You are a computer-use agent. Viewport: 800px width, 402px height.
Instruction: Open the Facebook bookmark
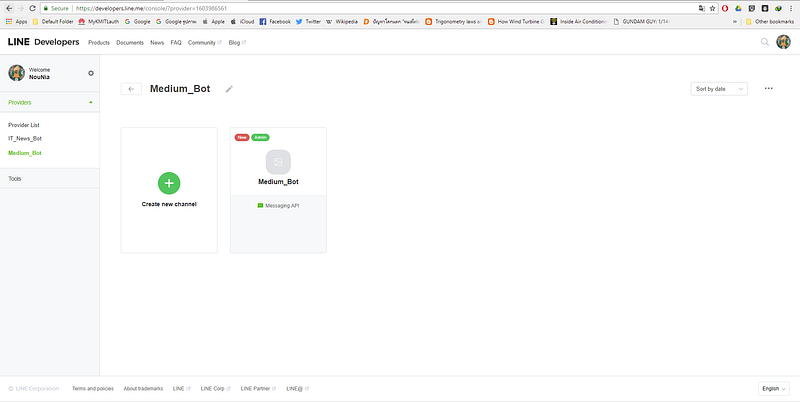[x=275, y=21]
